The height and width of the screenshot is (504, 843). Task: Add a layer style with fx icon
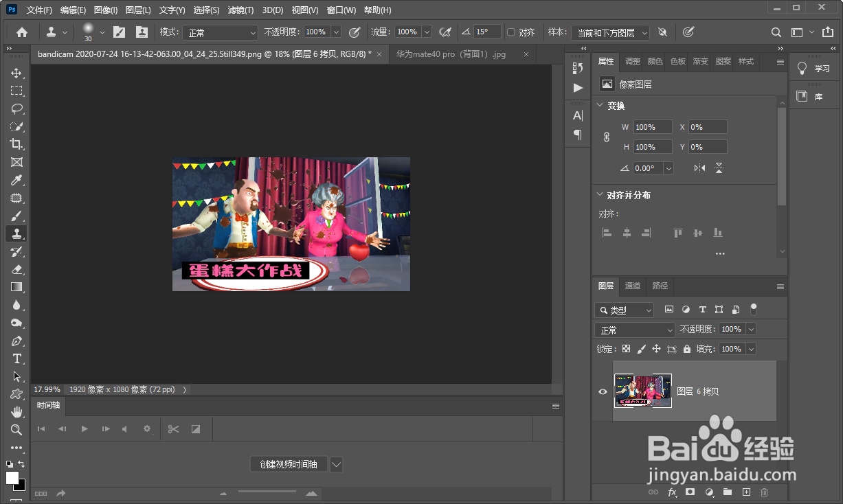coord(672,492)
